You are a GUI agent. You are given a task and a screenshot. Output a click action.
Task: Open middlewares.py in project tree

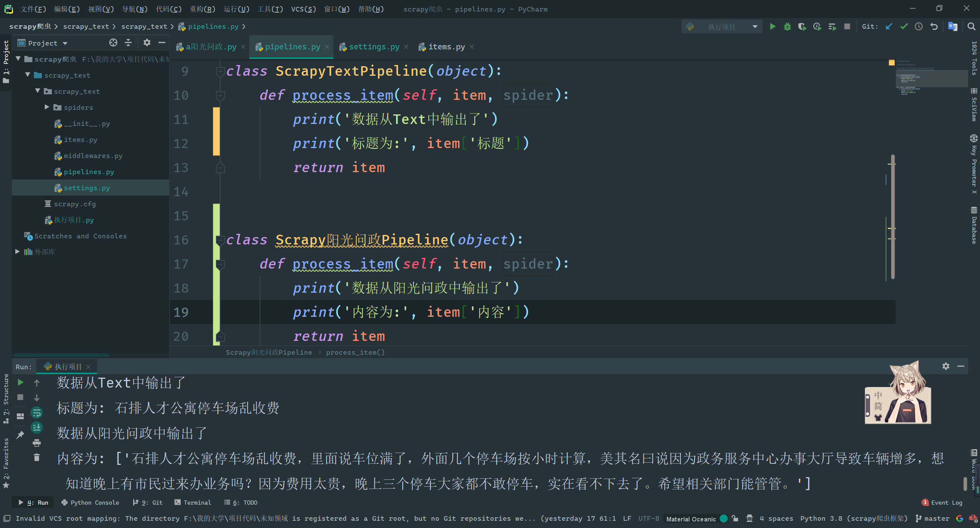point(93,156)
